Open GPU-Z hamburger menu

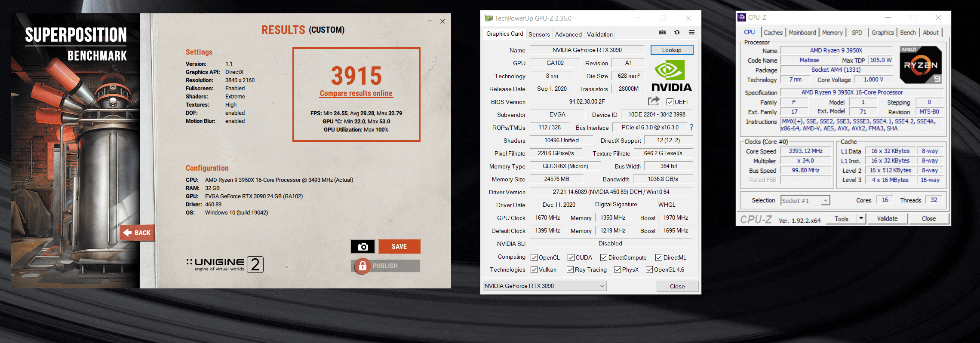pos(691,32)
